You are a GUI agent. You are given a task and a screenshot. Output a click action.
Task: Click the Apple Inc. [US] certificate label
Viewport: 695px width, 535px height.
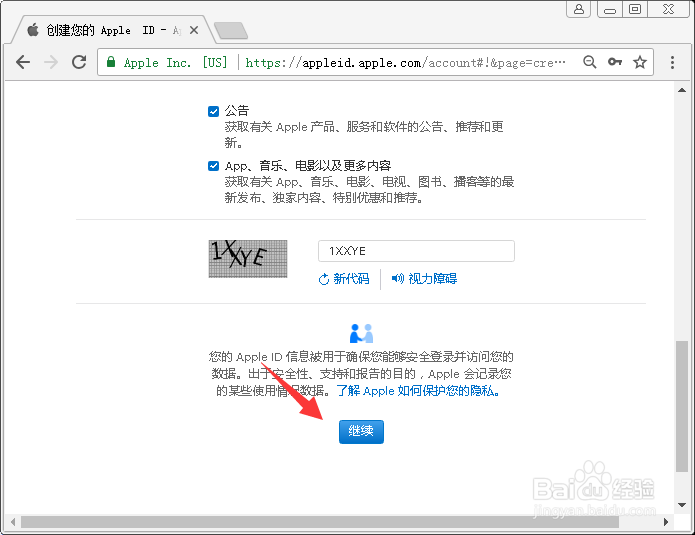pyautogui.click(x=176, y=62)
